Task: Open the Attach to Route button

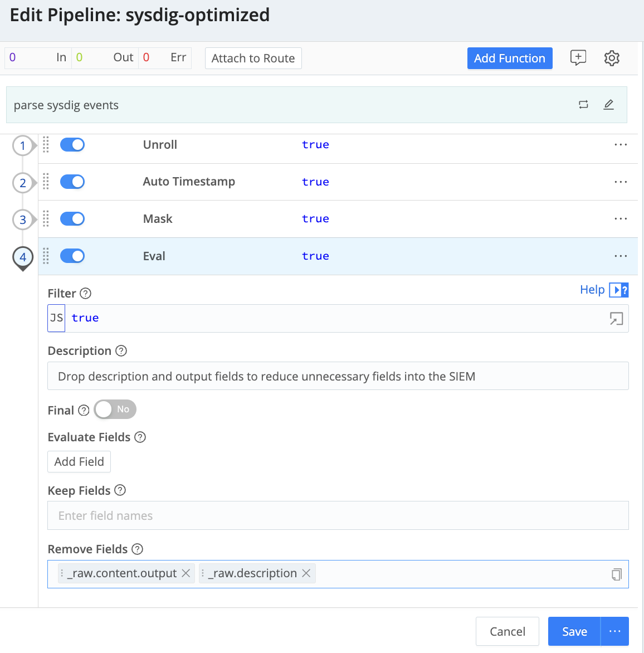Action: (x=253, y=59)
